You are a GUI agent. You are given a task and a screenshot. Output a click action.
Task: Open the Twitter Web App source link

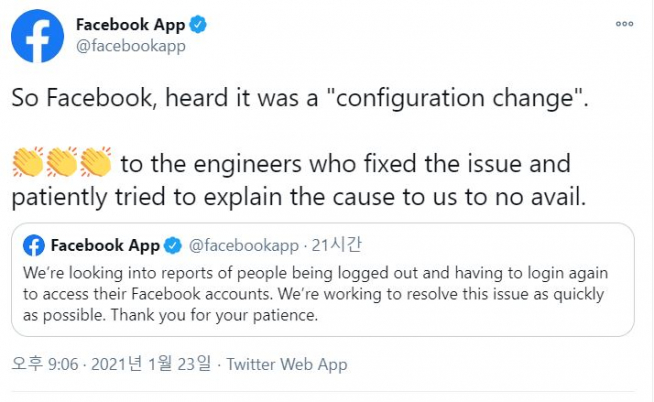point(287,365)
